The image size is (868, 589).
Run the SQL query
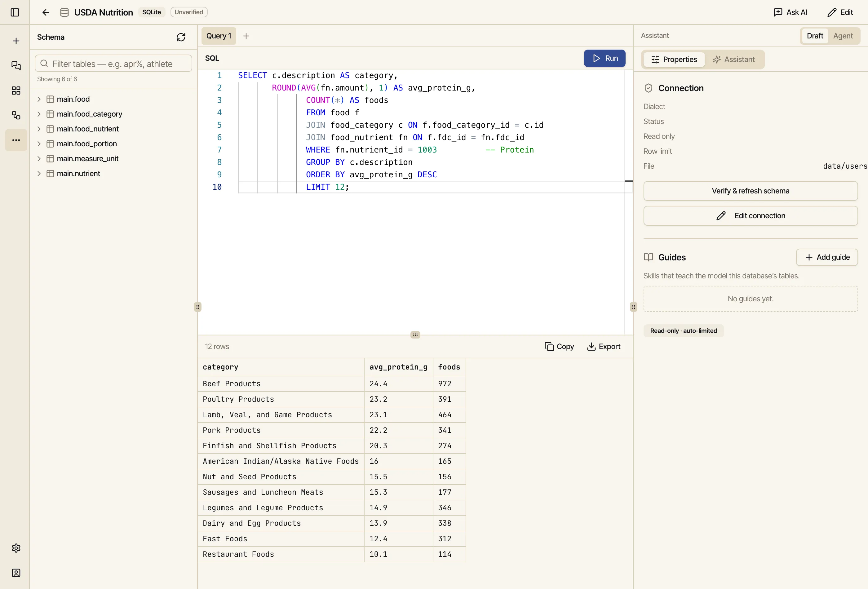(605, 58)
